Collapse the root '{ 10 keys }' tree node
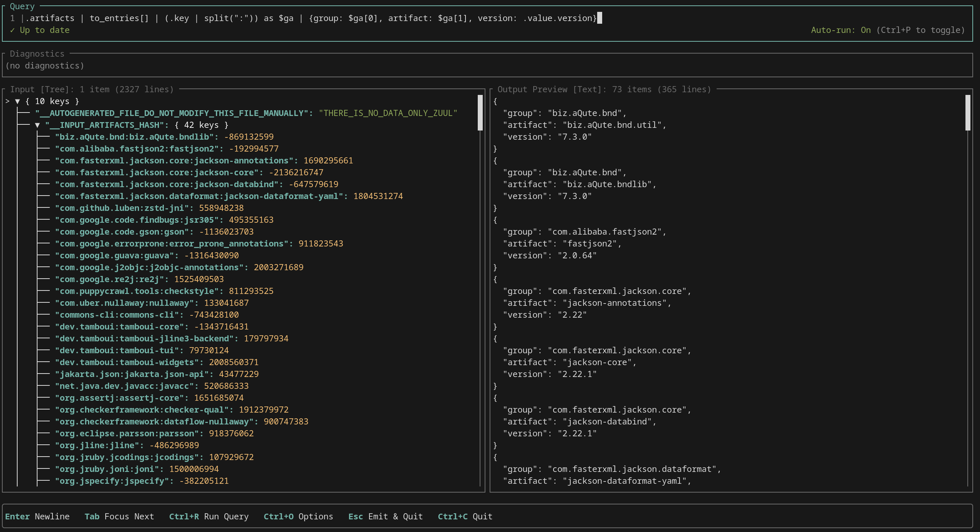 coord(17,101)
